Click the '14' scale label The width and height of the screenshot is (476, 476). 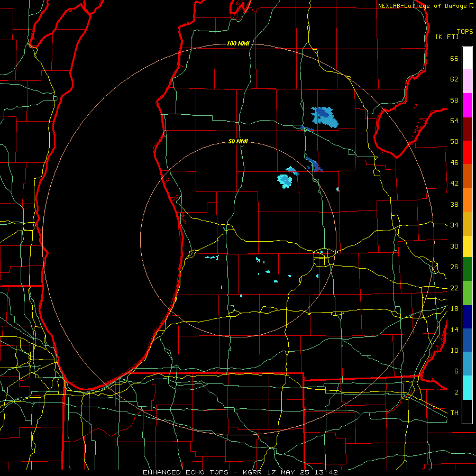[454, 329]
